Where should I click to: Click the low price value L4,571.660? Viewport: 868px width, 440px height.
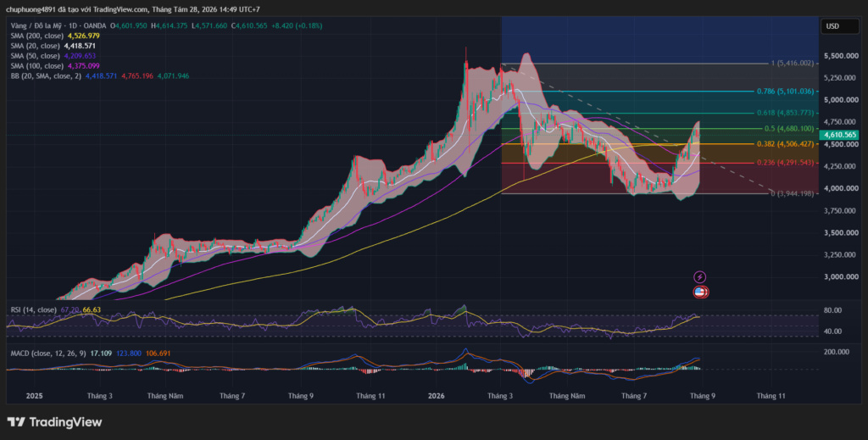[x=209, y=26]
